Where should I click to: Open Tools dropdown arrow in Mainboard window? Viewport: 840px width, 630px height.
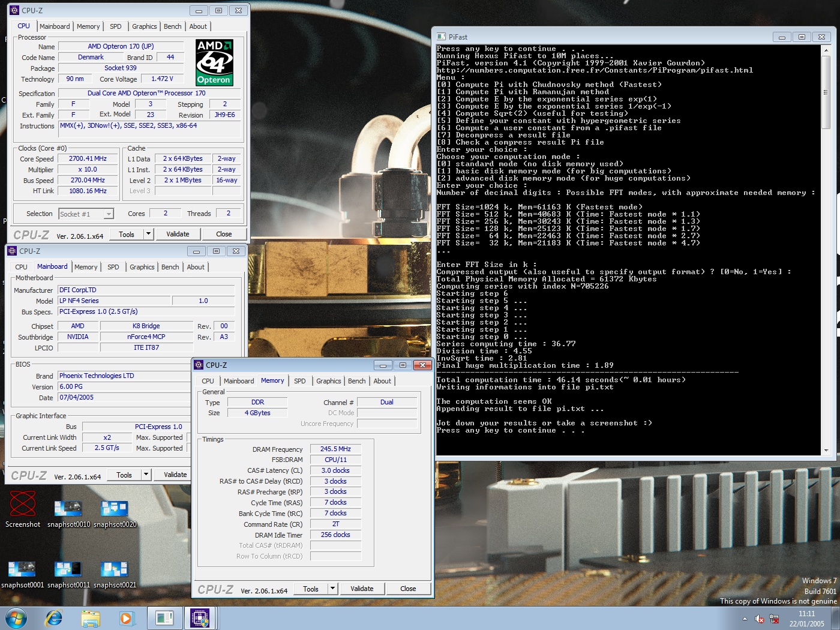[146, 475]
